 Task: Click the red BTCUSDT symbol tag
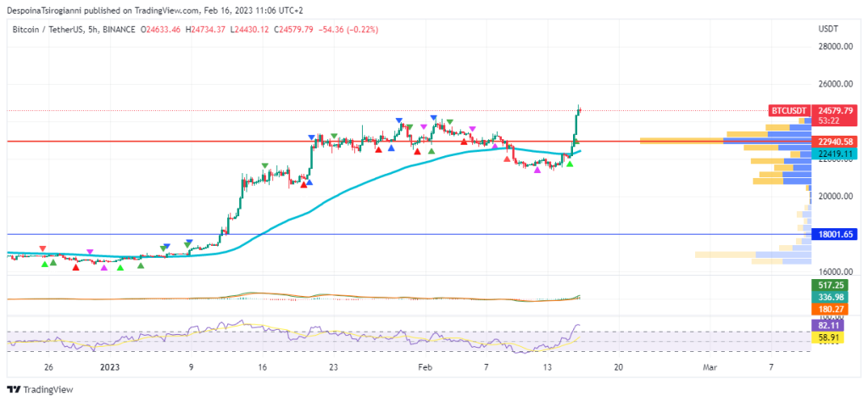[x=787, y=110]
